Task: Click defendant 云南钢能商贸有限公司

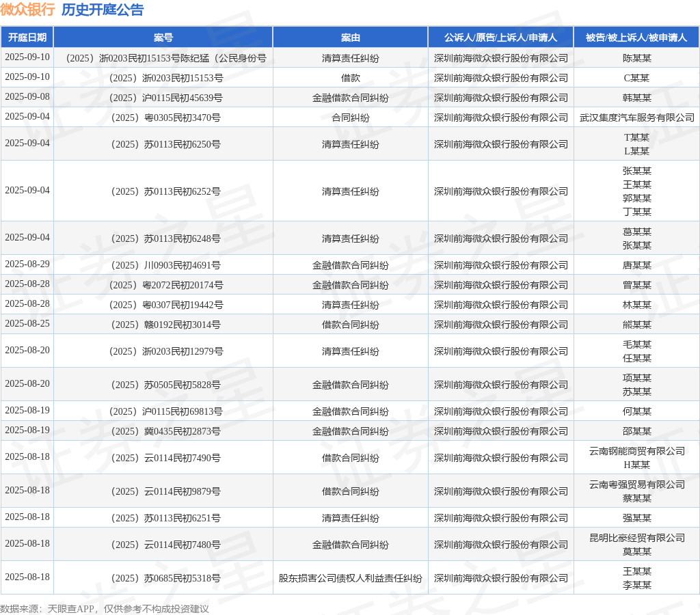Action: pyautogui.click(x=637, y=451)
